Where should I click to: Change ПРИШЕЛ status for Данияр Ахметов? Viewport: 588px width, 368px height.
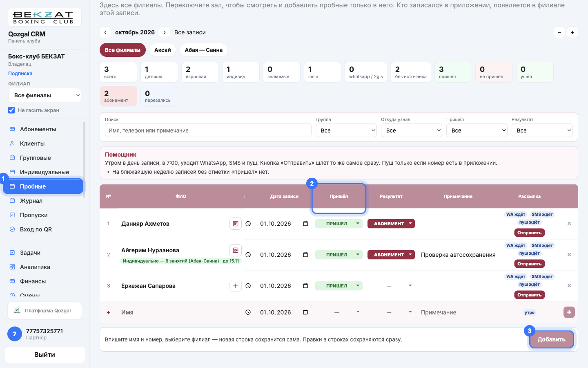(339, 224)
